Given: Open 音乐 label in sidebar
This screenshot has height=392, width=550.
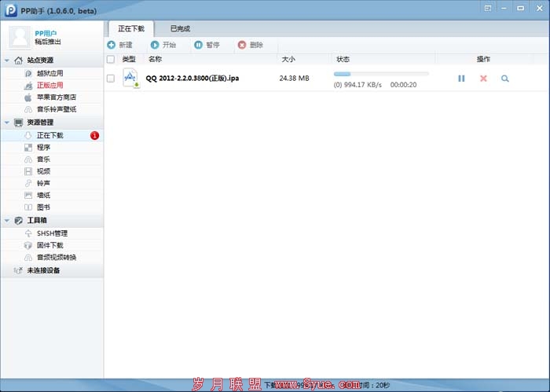Looking at the screenshot, I should coord(43,159).
